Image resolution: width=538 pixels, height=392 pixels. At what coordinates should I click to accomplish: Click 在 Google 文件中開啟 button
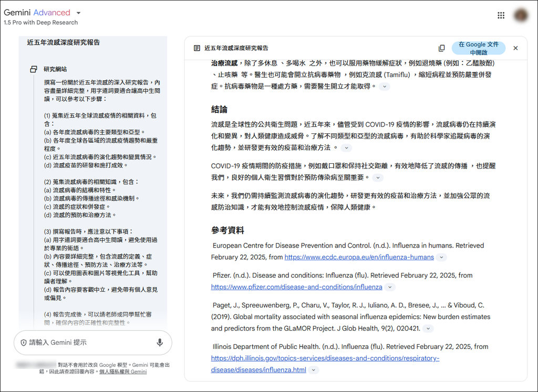point(478,48)
